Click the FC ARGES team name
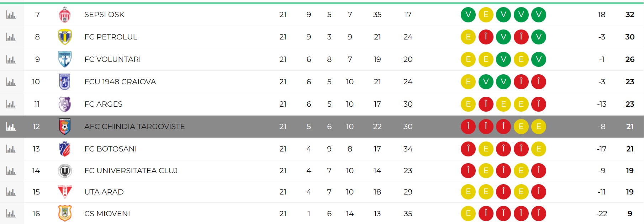The width and height of the screenshot is (644, 224). pos(103,104)
